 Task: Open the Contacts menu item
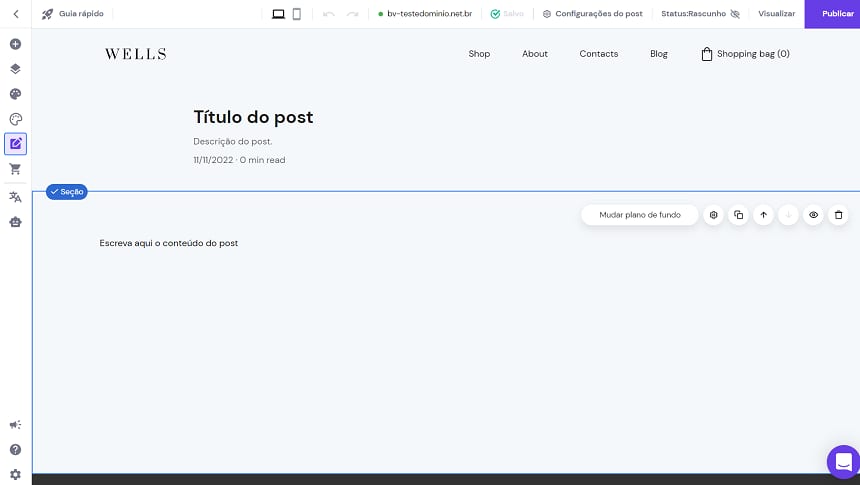(598, 54)
